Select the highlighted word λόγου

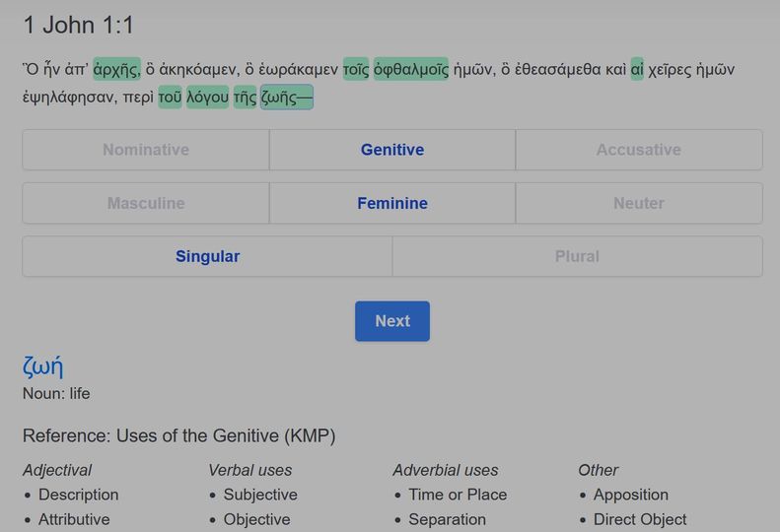tap(208, 98)
